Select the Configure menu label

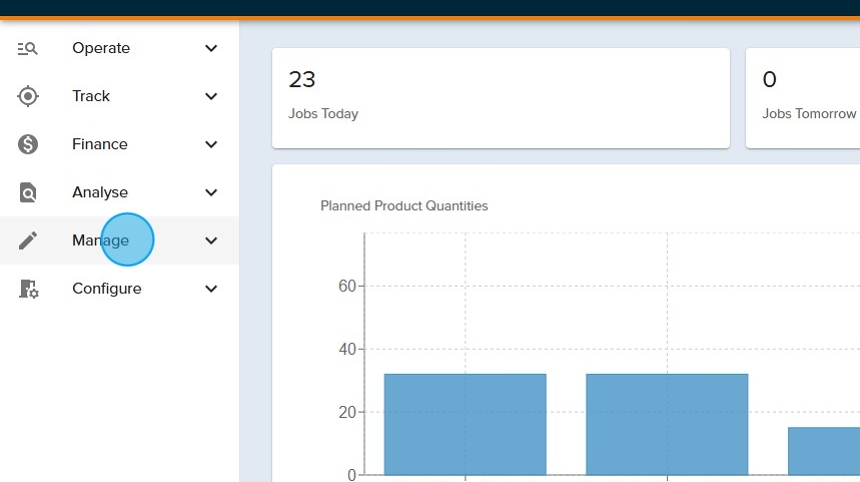[x=106, y=289]
